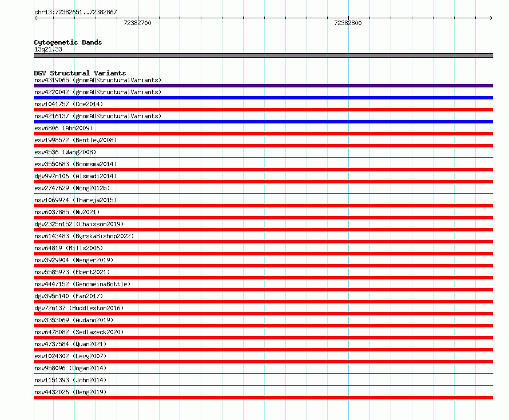Click the red bar under esv6806
Viewport: 509px width, 420px height.
[x=263, y=134]
